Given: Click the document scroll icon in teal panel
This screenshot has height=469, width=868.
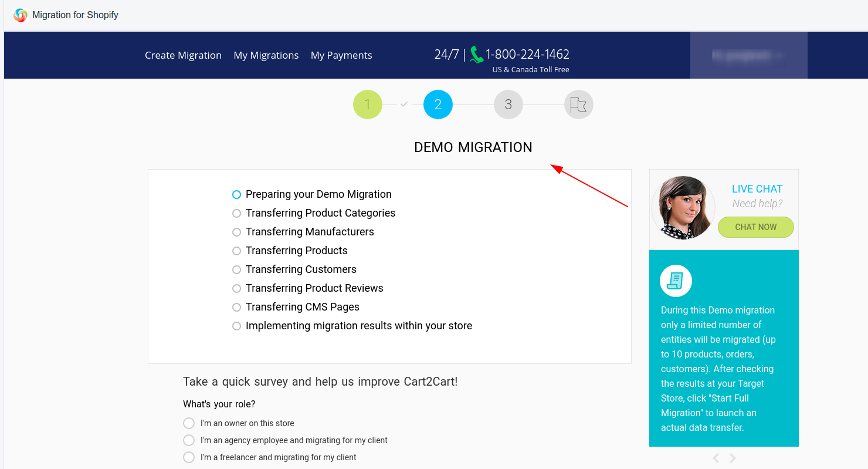Looking at the screenshot, I should 676,281.
